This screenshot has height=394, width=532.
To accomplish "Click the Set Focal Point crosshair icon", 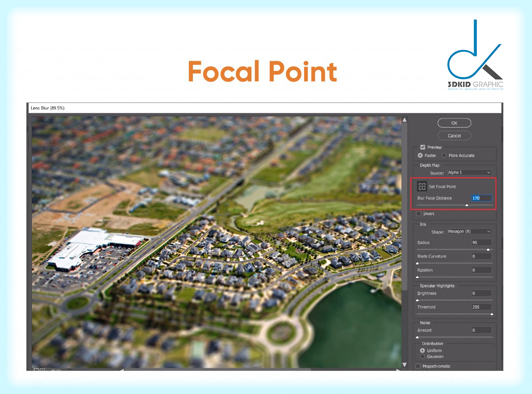I will [422, 186].
